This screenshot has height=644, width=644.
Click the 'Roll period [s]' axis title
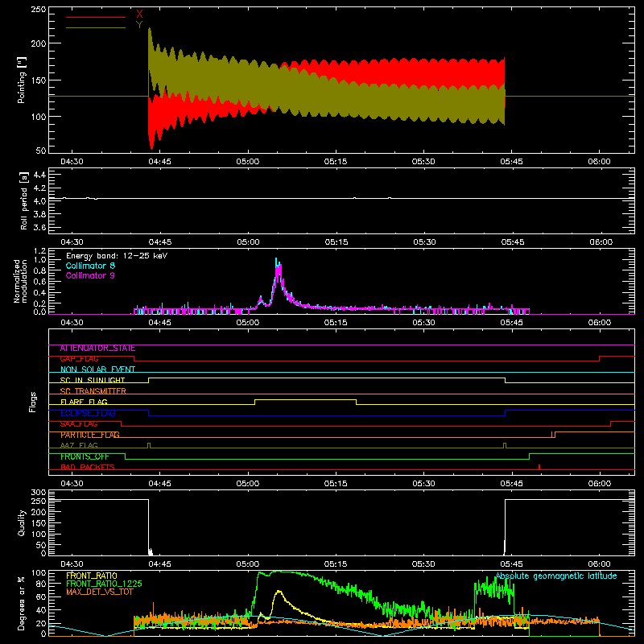point(24,200)
